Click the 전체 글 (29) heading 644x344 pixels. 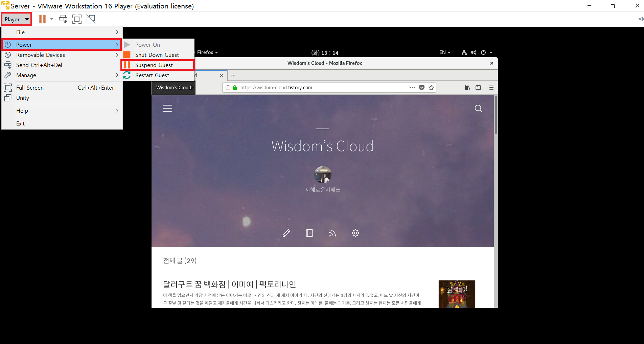click(x=180, y=260)
